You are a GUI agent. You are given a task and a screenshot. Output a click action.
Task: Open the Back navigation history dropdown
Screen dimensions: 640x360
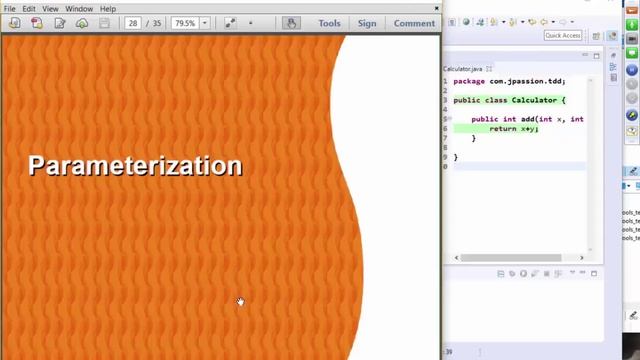pyautogui.click(x=553, y=22)
